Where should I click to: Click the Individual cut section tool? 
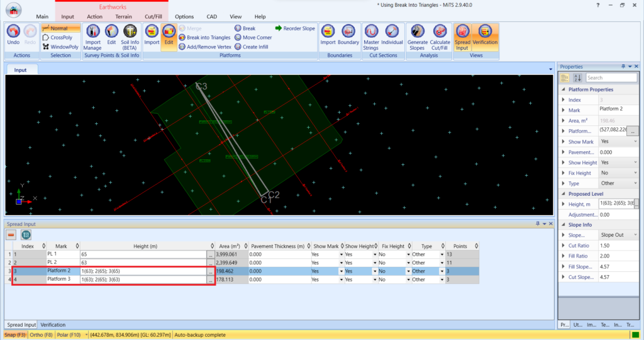(392, 35)
